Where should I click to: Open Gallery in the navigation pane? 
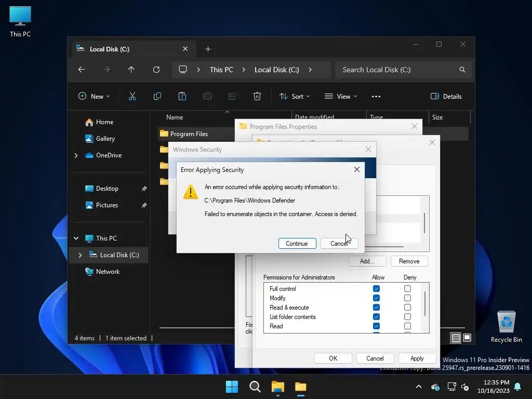(105, 138)
